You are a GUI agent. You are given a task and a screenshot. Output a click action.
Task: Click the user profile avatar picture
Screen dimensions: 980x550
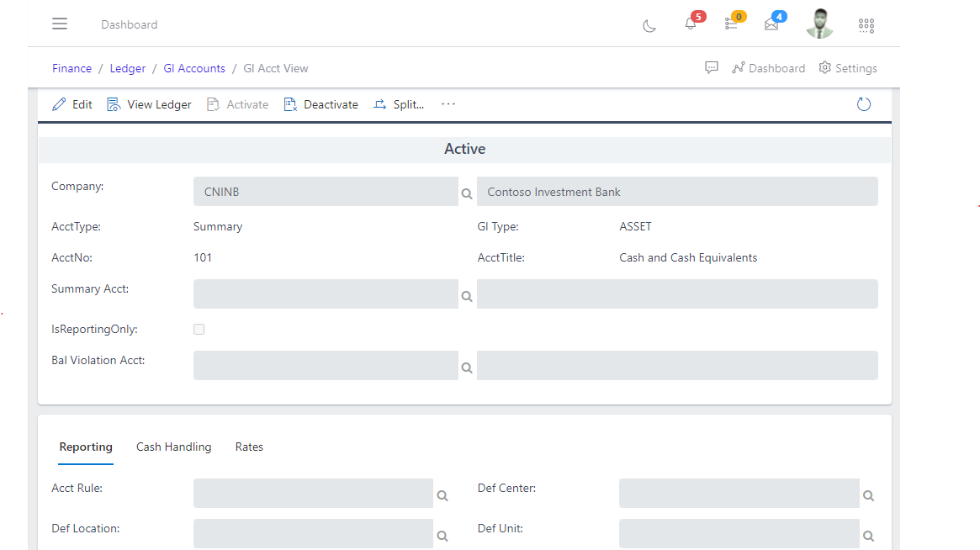tap(819, 24)
